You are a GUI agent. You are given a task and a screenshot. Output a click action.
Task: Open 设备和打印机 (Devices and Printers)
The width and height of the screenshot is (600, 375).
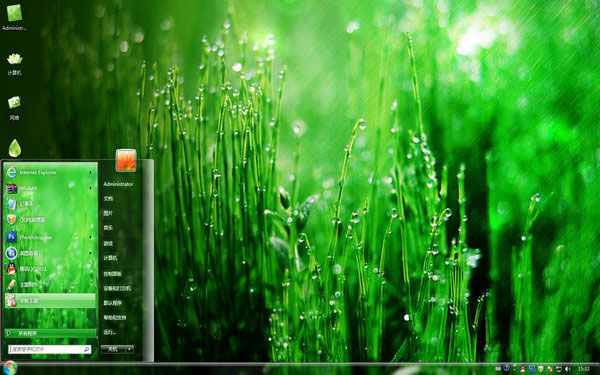(x=117, y=288)
